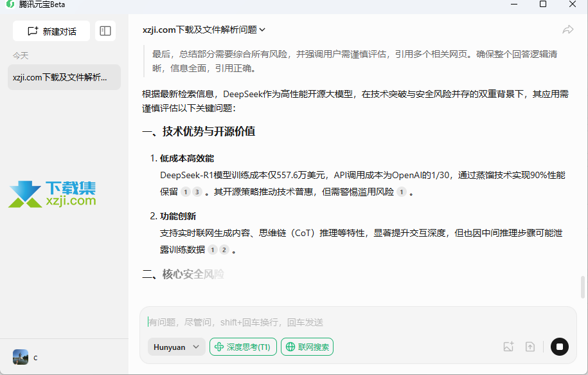Share conversation using the arrow icon
This screenshot has width=588, height=375.
pyautogui.click(x=567, y=30)
